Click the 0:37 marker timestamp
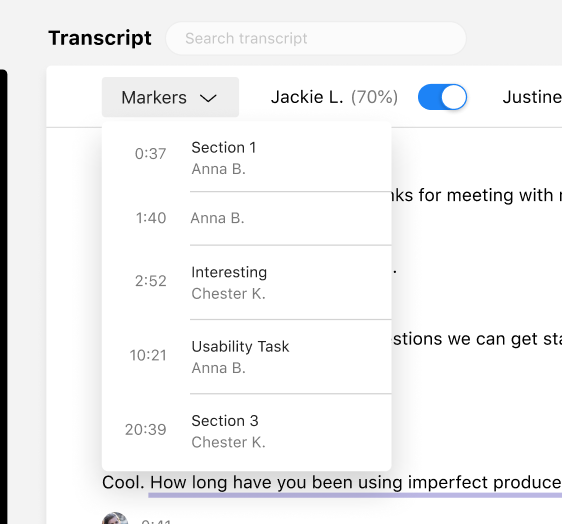562x524 pixels. 151,154
